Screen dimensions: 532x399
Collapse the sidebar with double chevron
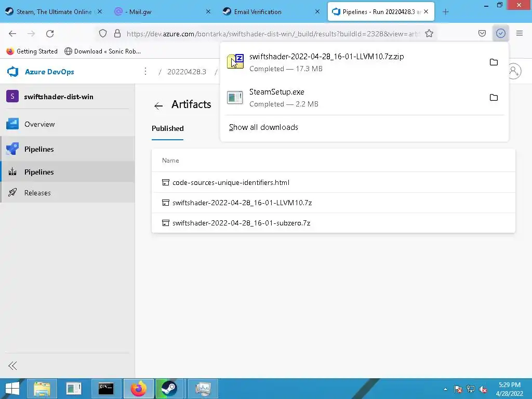12,366
